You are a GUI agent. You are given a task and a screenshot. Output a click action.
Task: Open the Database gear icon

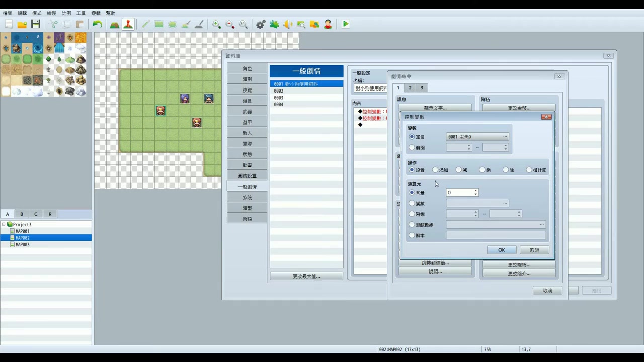(261, 24)
